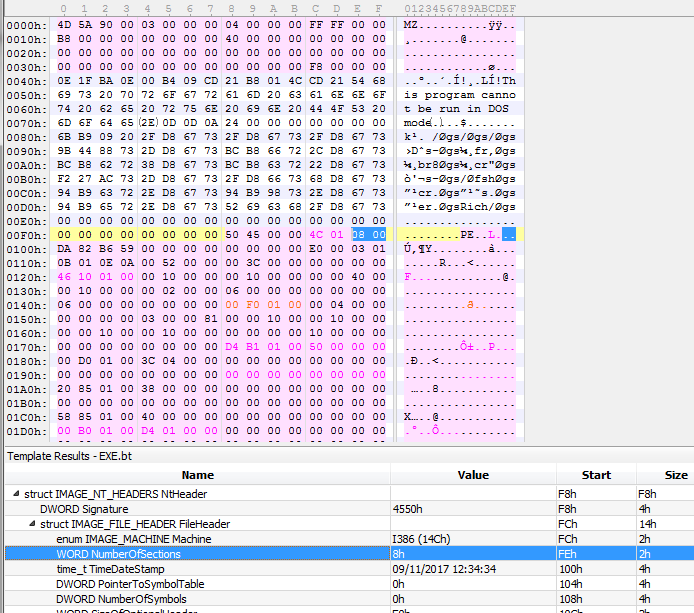Screen dimensions: 694x613
Task: Click the highlighted 08 byte in row 00F0h
Action: pos(357,233)
